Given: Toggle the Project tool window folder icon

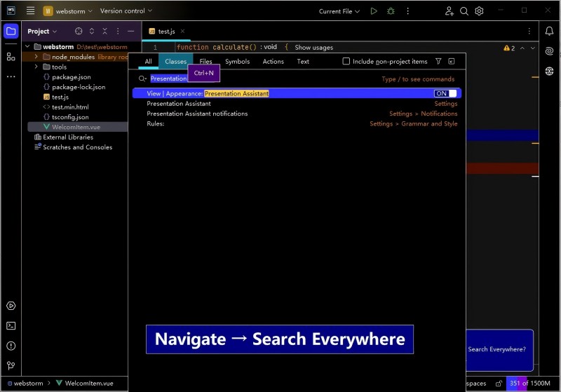Looking at the screenshot, I should pyautogui.click(x=11, y=31).
